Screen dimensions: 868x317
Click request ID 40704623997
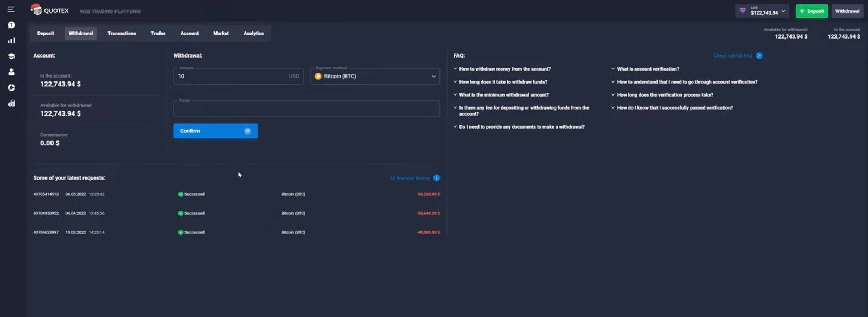pyautogui.click(x=46, y=232)
